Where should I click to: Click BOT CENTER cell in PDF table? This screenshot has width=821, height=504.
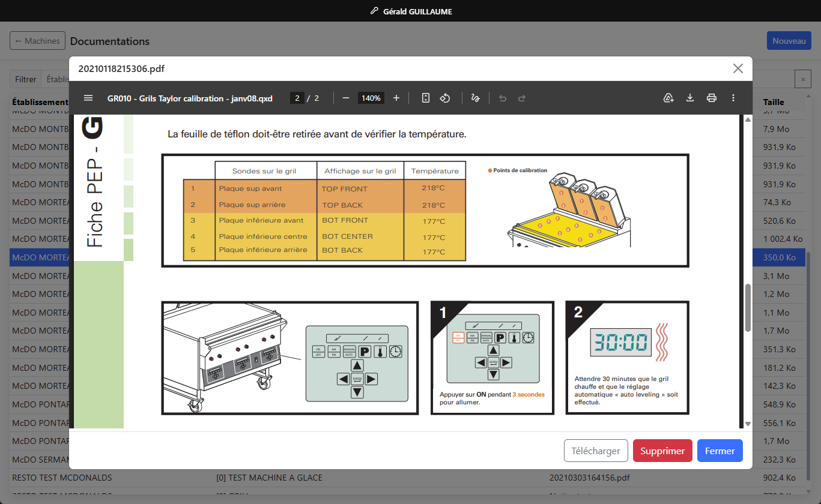[347, 236]
